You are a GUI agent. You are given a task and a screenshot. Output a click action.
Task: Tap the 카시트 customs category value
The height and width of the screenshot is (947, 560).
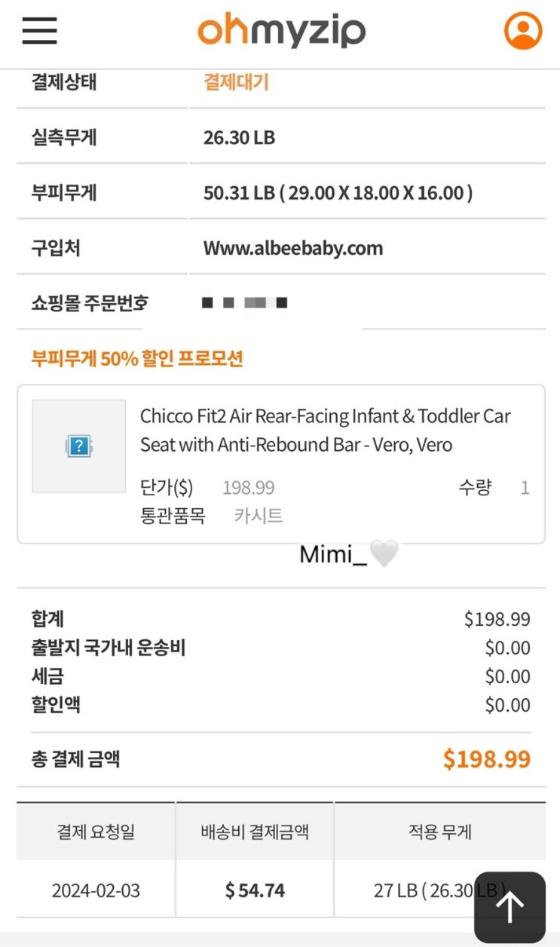point(259,516)
